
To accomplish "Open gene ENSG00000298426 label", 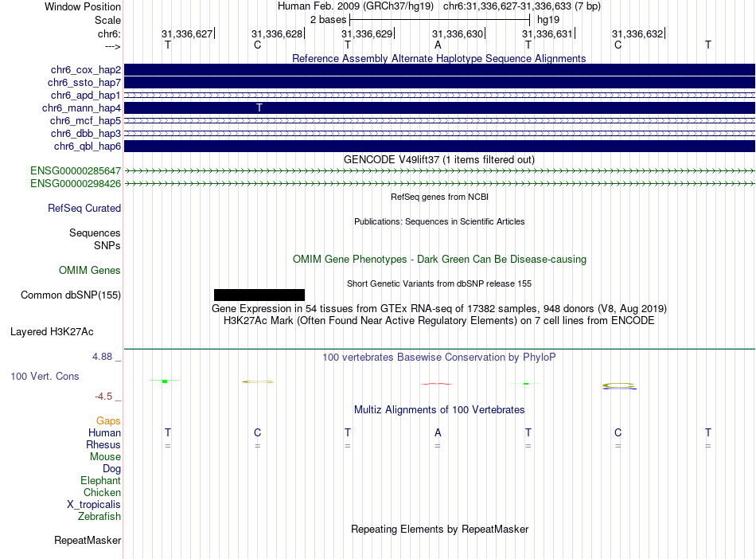I will pyautogui.click(x=76, y=184).
